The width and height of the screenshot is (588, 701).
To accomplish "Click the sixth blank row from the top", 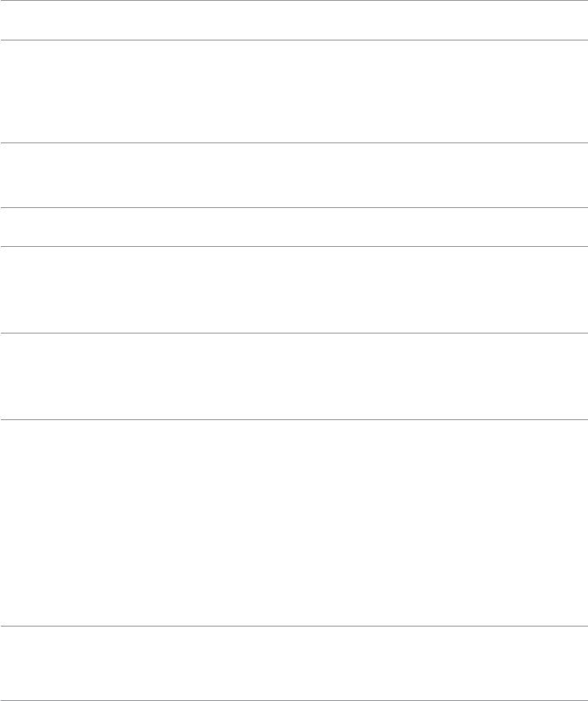I will [x=294, y=376].
